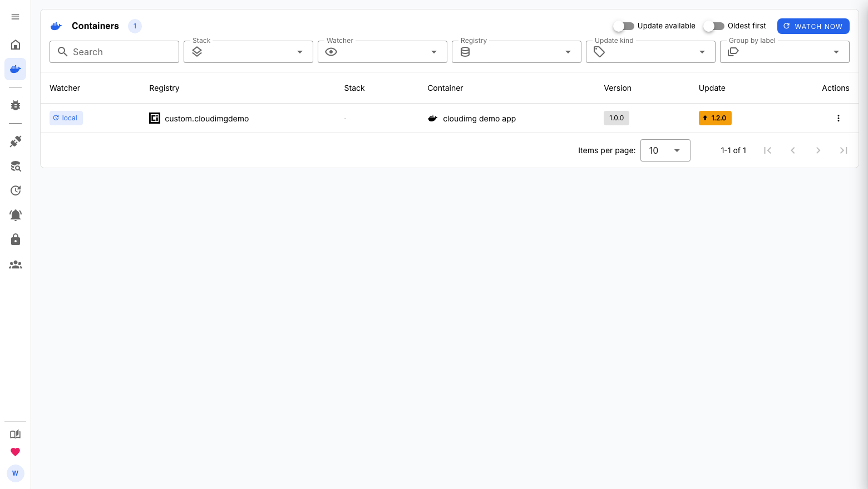Open the ringing bell sidebar icon

tap(16, 215)
